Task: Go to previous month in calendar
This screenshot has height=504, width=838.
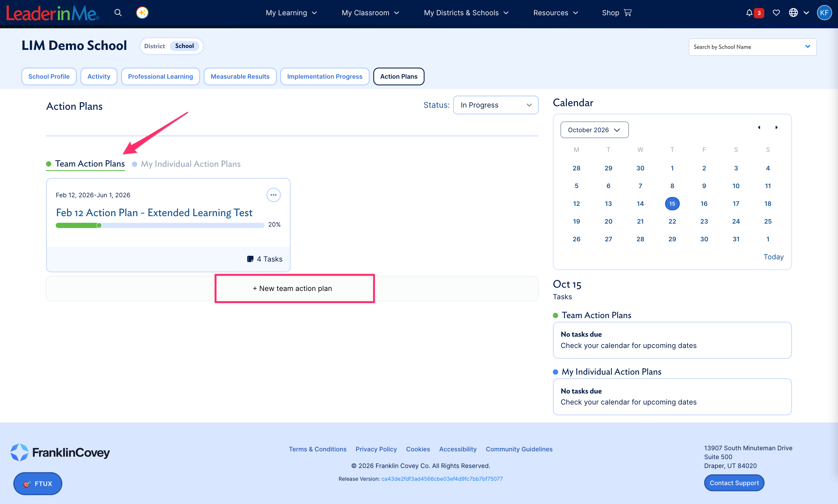Action: [759, 127]
